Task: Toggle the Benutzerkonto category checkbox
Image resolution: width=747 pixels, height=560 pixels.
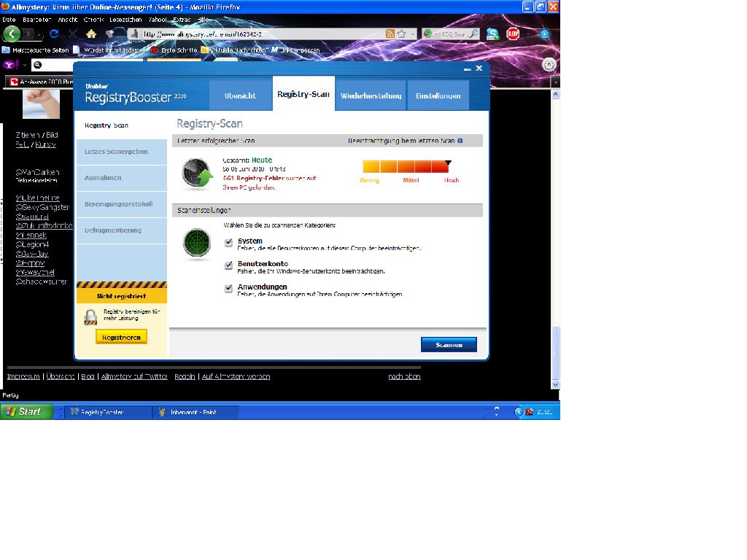Action: tap(228, 265)
